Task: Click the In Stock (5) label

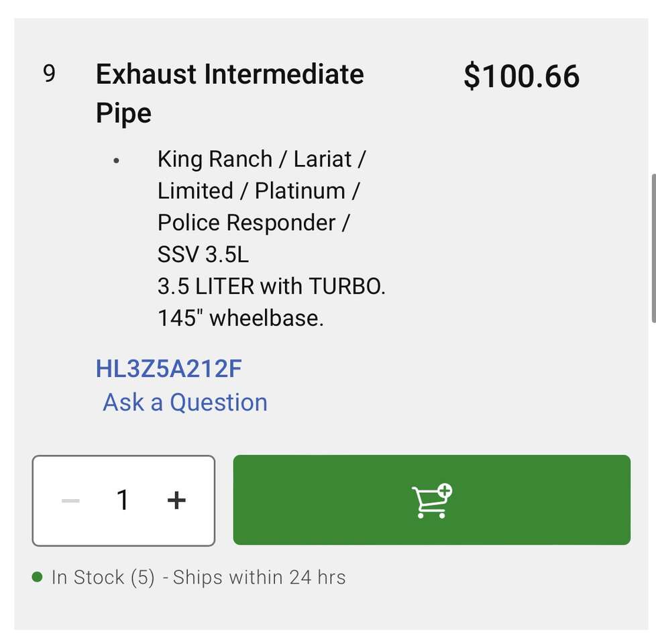Action: click(103, 578)
